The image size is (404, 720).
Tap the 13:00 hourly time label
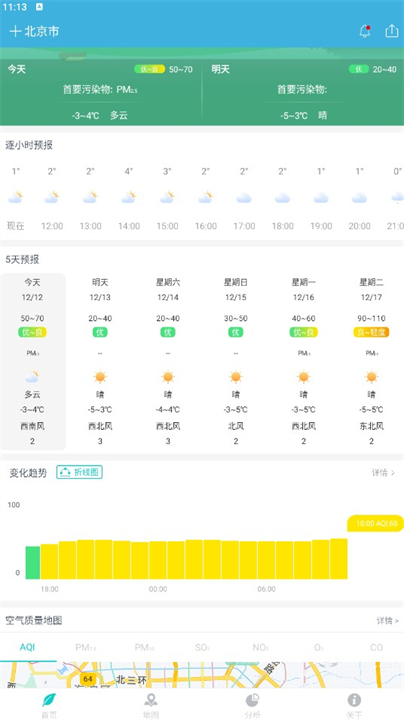coord(90,226)
